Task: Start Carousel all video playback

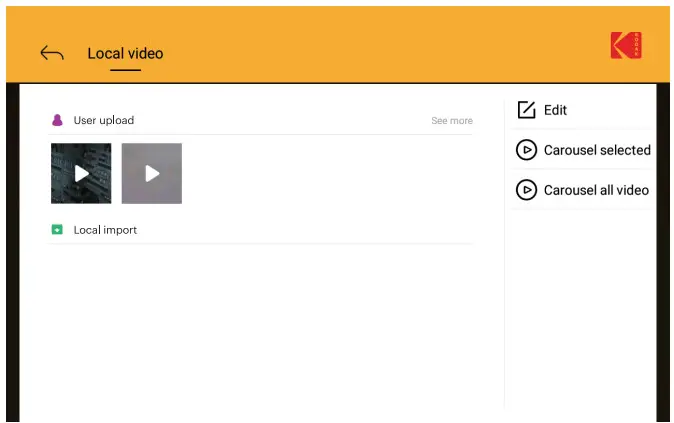Action: [596, 190]
